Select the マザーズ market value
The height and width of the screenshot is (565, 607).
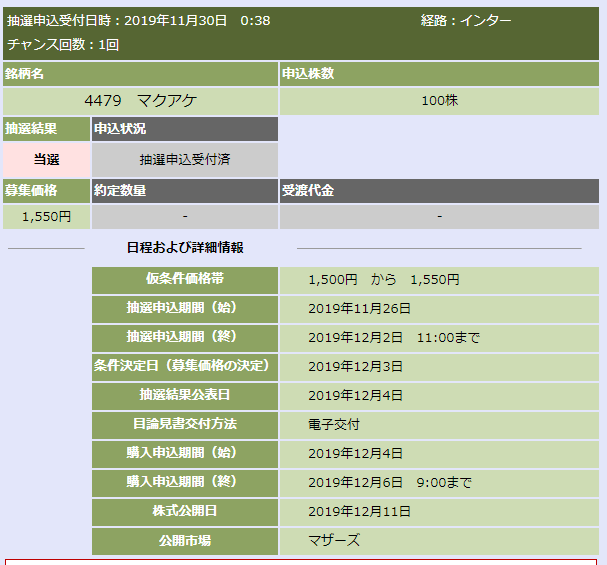coord(334,540)
